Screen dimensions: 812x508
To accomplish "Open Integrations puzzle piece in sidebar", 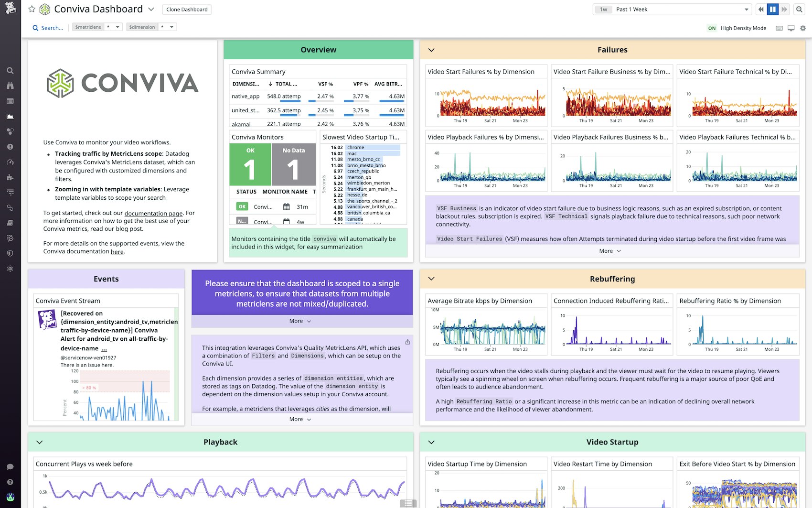I will tap(10, 177).
